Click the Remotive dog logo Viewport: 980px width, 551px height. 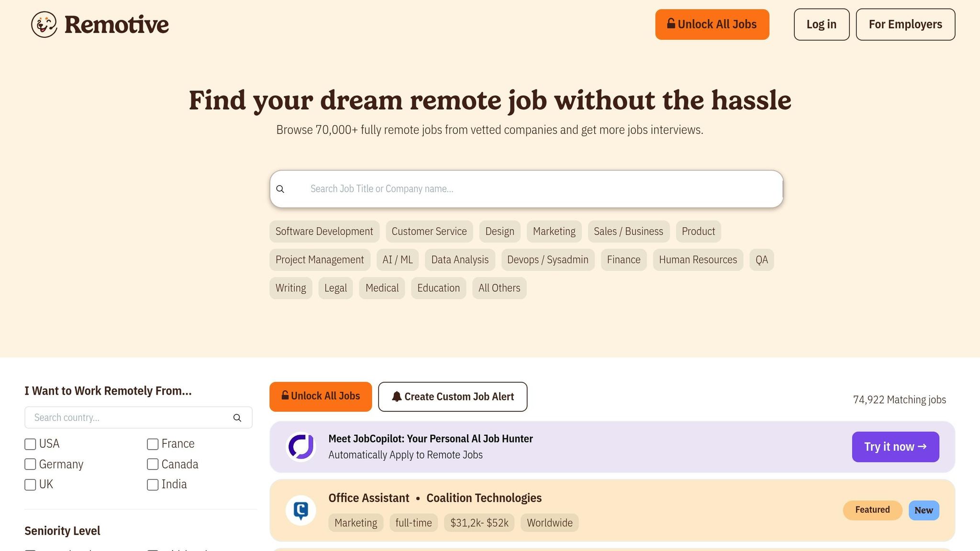coord(44,24)
